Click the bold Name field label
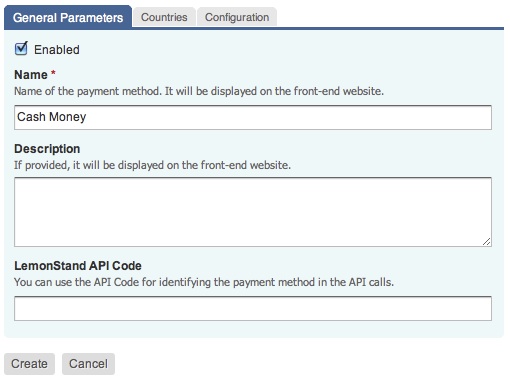The height and width of the screenshot is (380, 510). click(31, 75)
